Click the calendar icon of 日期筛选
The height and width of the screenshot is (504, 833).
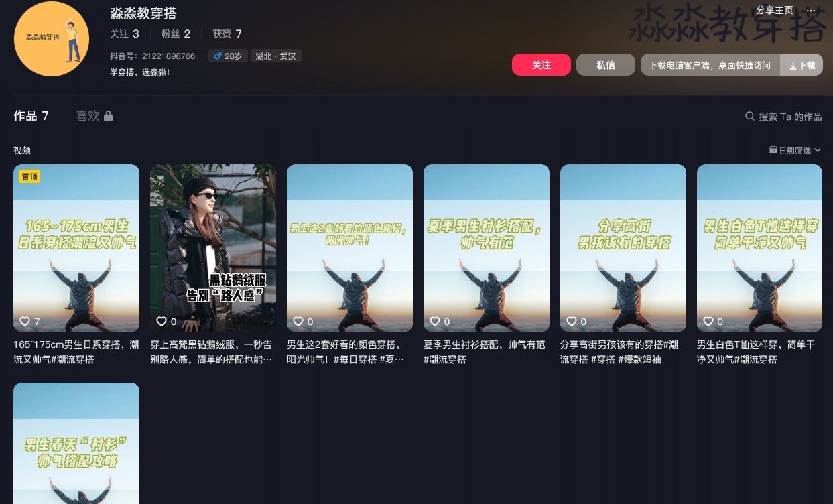click(773, 150)
